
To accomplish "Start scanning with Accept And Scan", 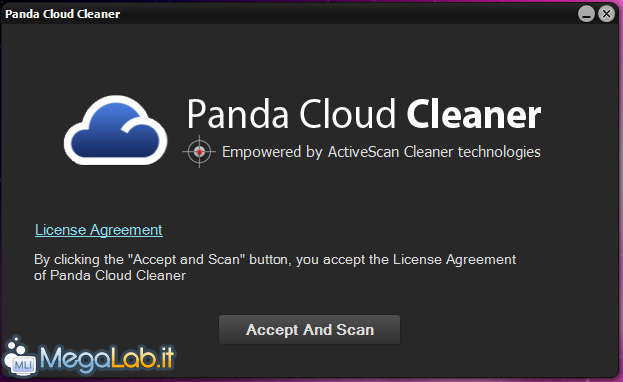I will click(310, 330).
